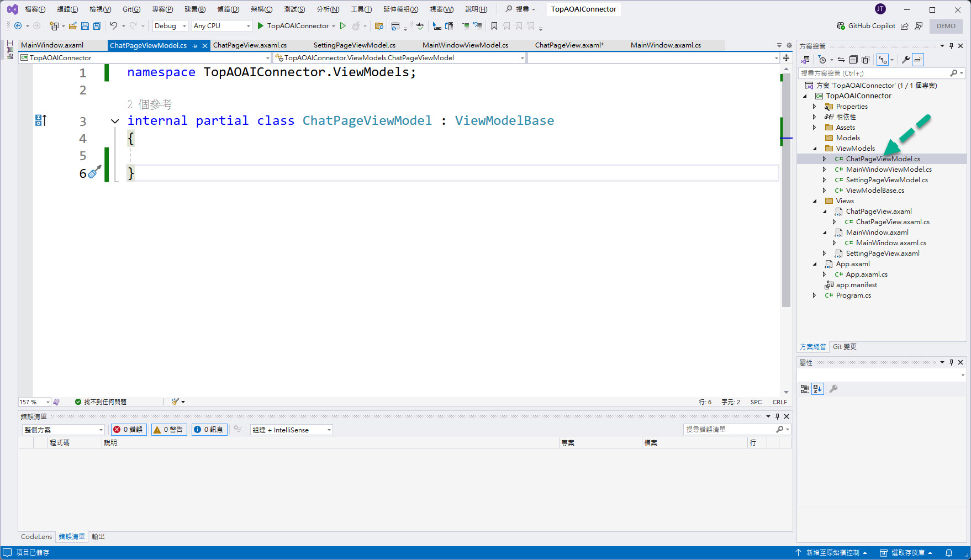
Task: Toggle the bookmark icon in toolbar
Action: coord(494,26)
